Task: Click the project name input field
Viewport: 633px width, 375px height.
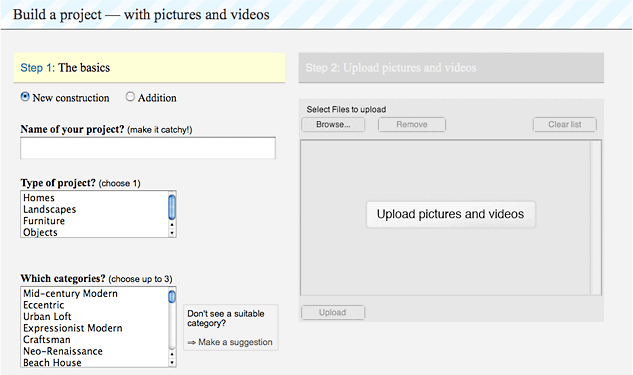Action: pyautogui.click(x=148, y=148)
